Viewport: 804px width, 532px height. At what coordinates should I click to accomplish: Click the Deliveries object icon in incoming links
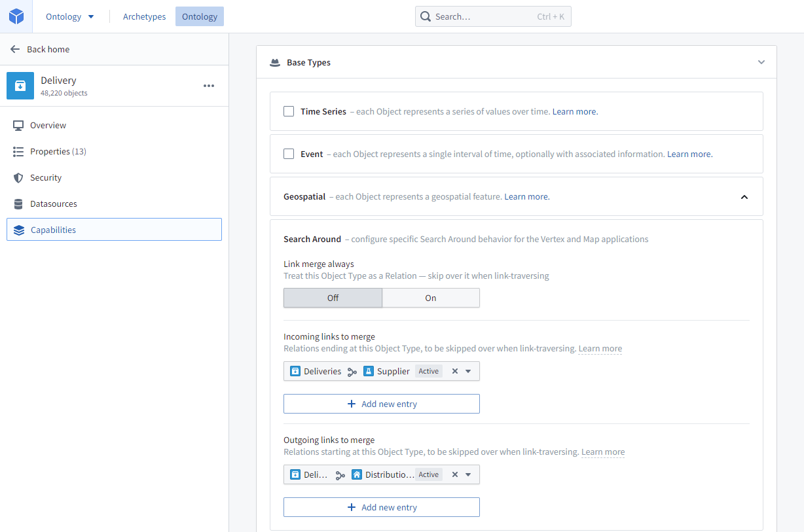295,371
